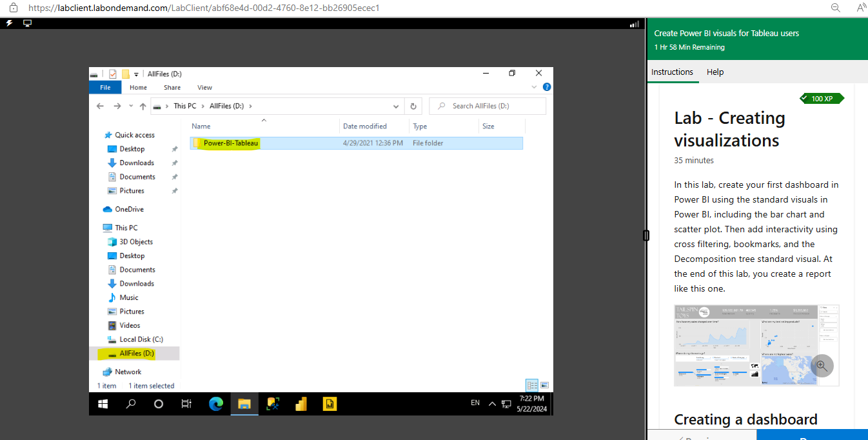Viewport: 868px width, 440px height.
Task: Switch to Large icons view layout icon
Action: pos(544,385)
